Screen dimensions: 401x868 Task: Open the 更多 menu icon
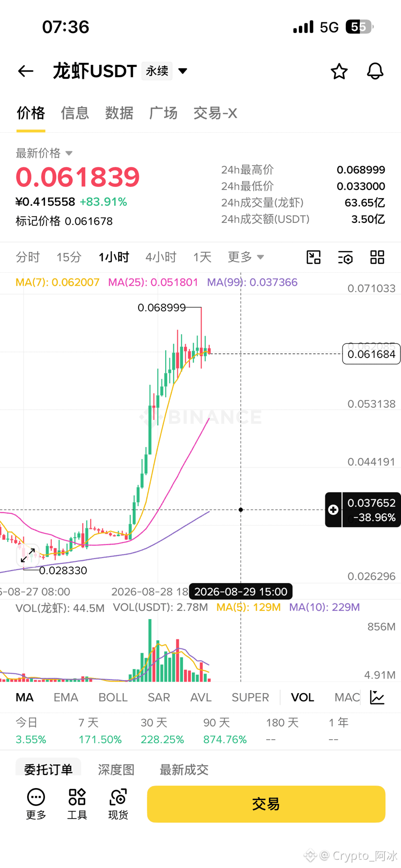click(36, 804)
